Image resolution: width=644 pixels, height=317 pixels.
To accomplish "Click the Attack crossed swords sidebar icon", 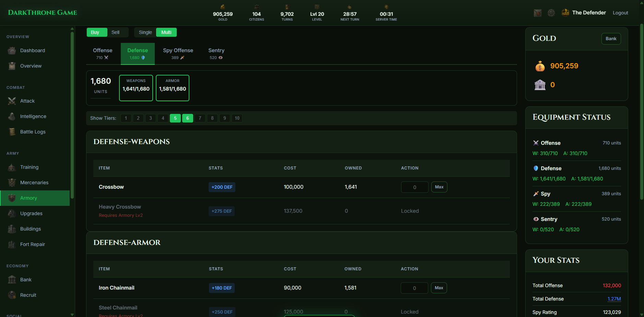I will click(x=12, y=101).
